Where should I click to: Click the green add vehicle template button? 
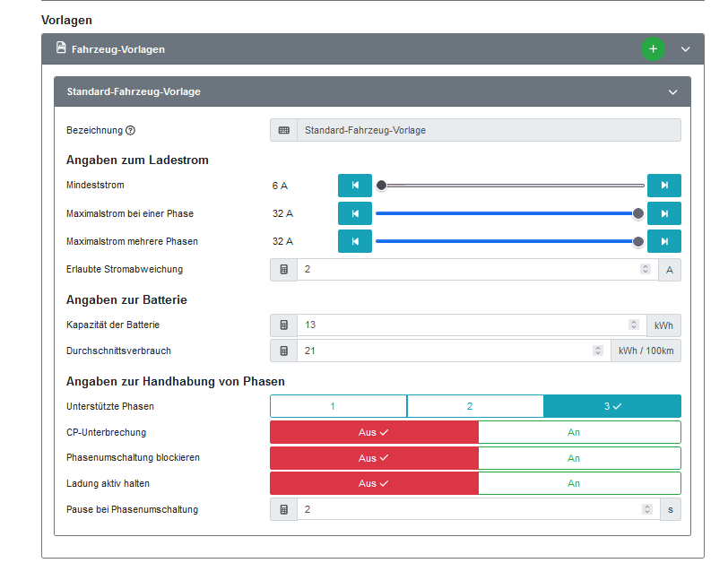click(653, 49)
